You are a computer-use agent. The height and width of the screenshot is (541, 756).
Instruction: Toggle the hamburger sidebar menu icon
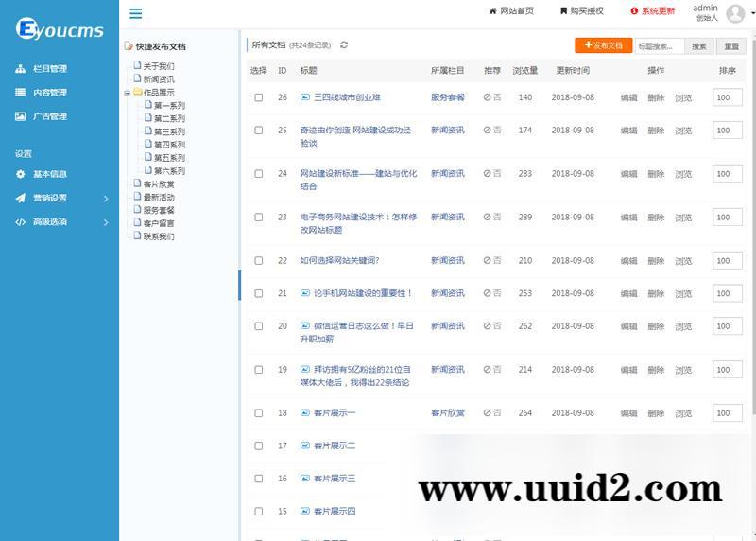(136, 13)
